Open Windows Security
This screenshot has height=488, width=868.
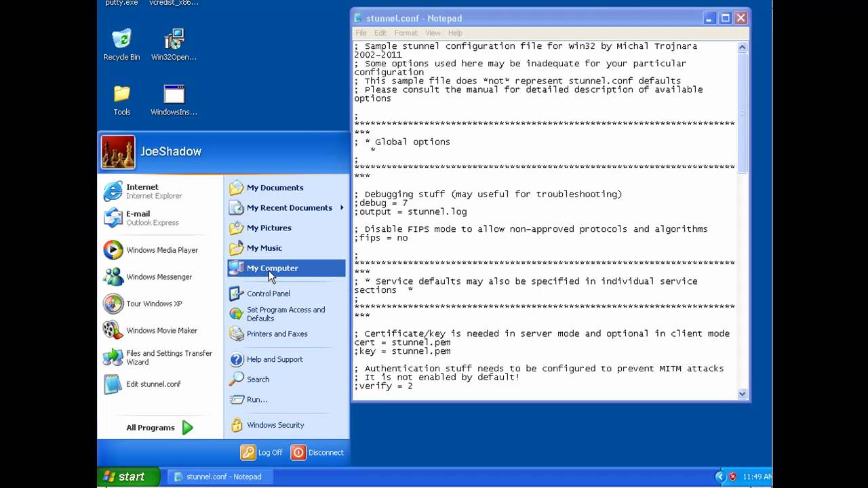(x=286, y=425)
